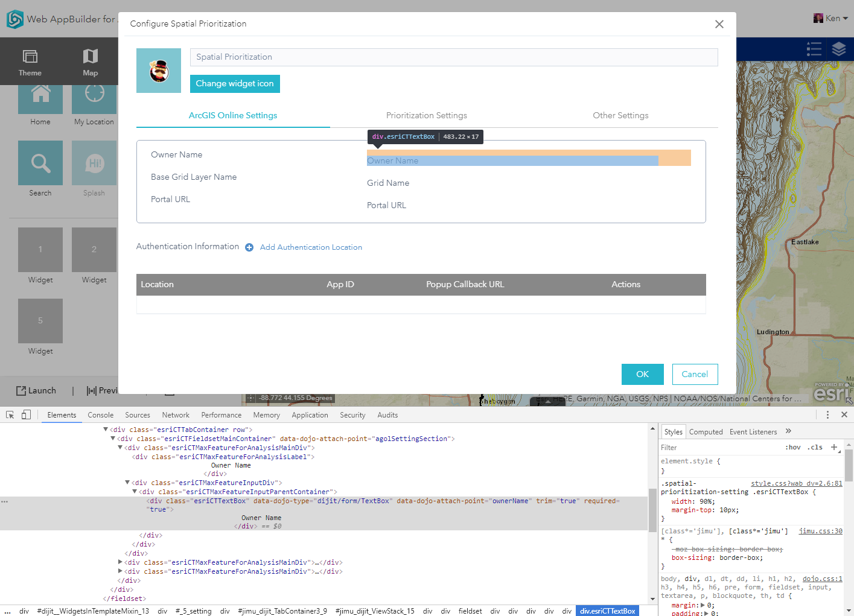854x616 pixels.
Task: Open the Event Listeners tab
Action: pyautogui.click(x=753, y=432)
